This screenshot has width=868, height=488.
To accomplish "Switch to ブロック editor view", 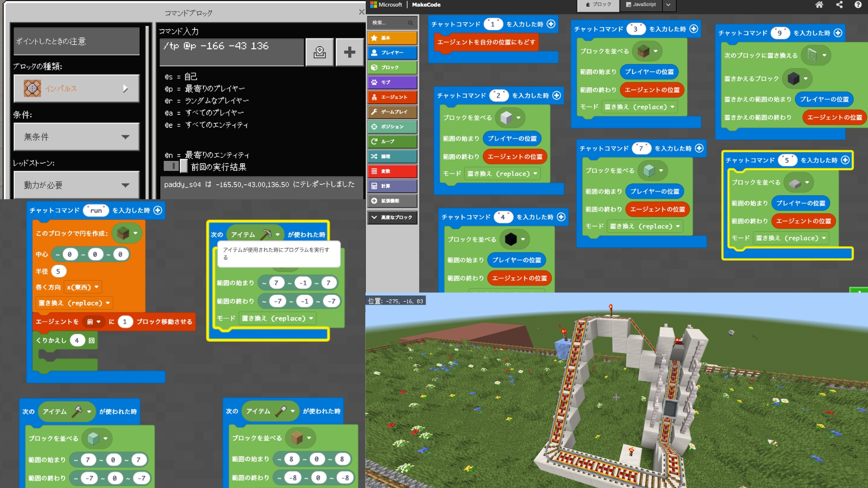I will 598,5.
